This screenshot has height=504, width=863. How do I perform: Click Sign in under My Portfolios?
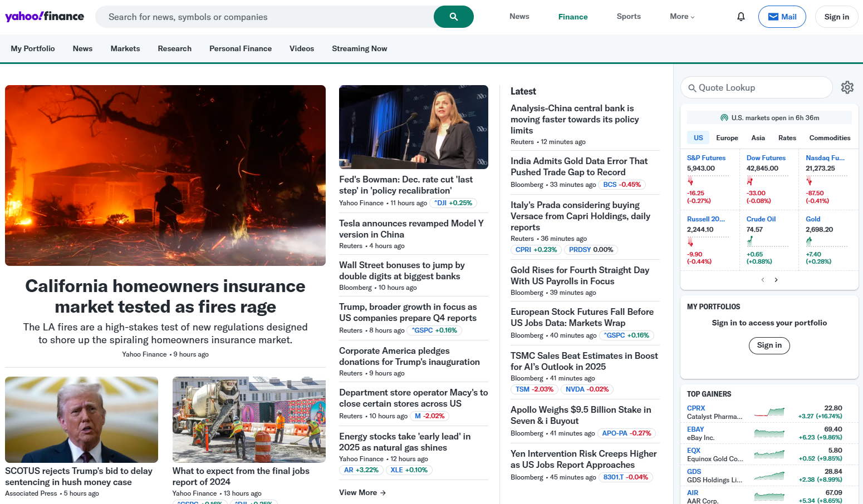pyautogui.click(x=769, y=345)
